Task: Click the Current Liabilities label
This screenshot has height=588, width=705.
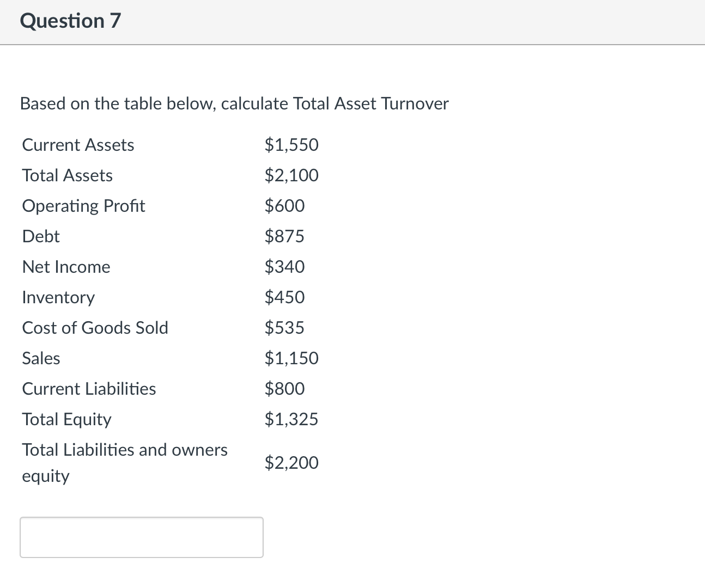Action: point(89,389)
